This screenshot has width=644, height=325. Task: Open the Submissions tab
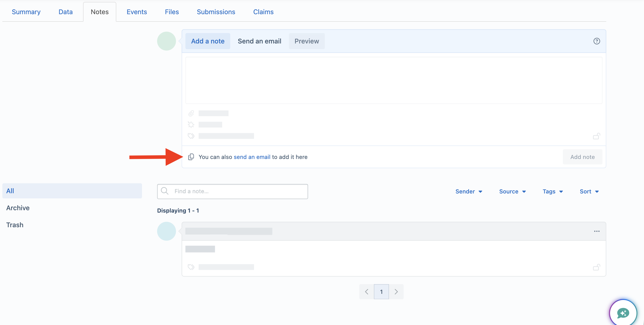(216, 12)
